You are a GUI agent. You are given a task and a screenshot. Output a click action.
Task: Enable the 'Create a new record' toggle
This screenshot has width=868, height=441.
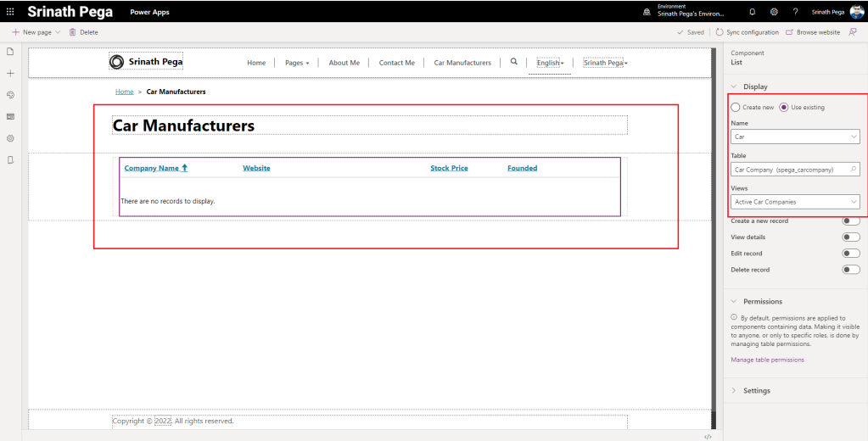[850, 221]
